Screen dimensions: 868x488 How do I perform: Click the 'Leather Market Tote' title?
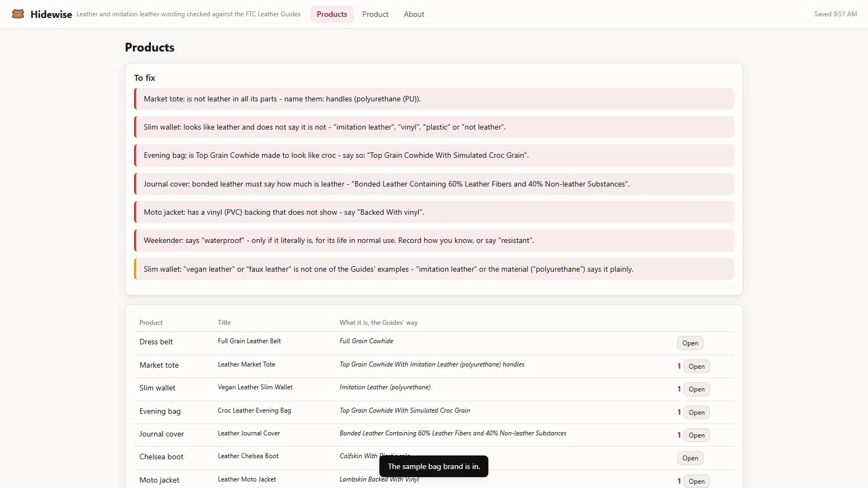(246, 364)
